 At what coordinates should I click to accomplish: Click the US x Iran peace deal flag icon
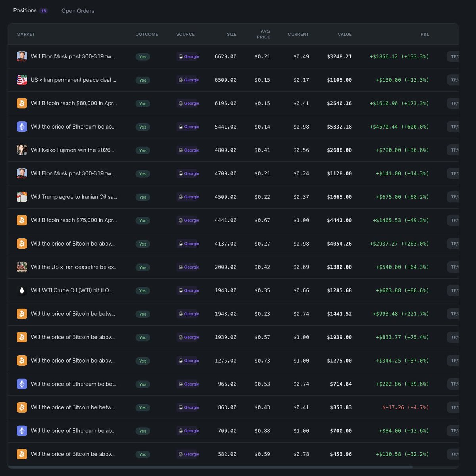point(22,80)
